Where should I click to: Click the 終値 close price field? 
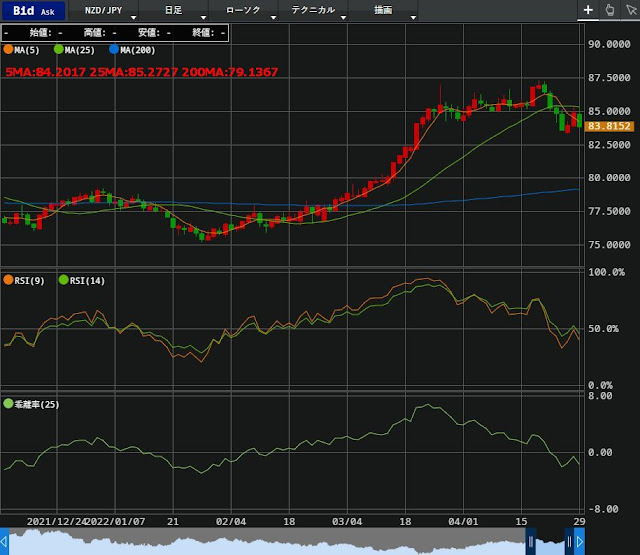[209, 33]
